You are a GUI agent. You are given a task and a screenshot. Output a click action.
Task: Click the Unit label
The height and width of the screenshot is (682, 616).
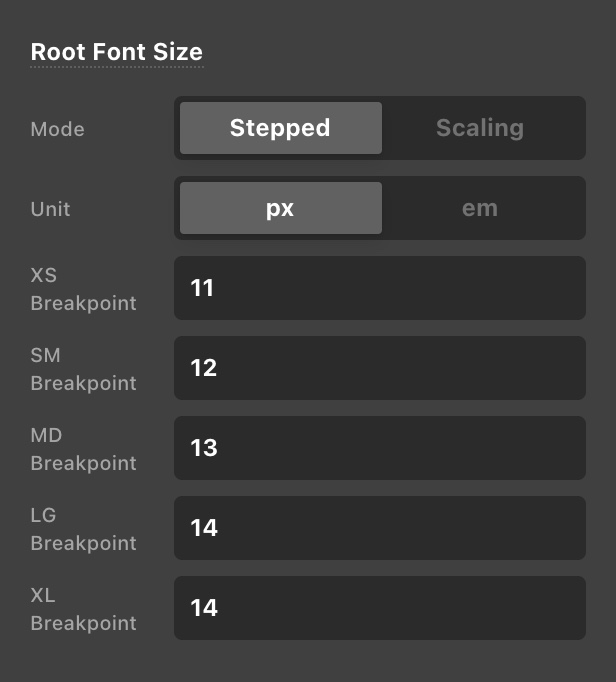[50, 209]
